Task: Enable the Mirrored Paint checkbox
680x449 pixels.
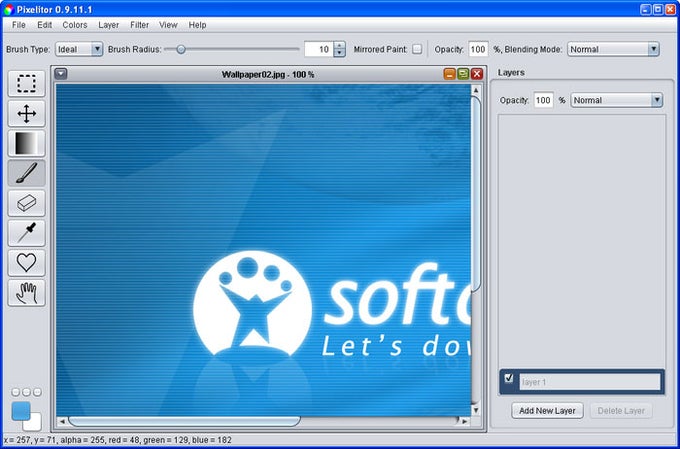Action: [x=417, y=49]
